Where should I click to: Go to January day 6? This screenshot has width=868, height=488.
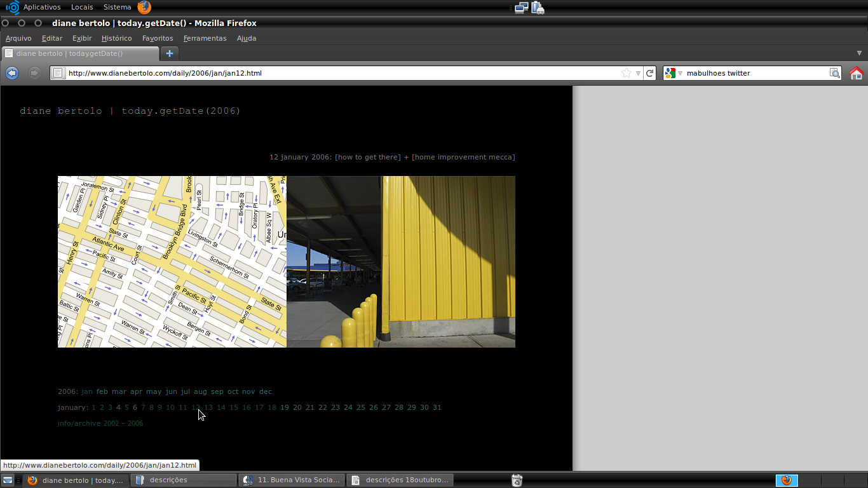click(135, 407)
